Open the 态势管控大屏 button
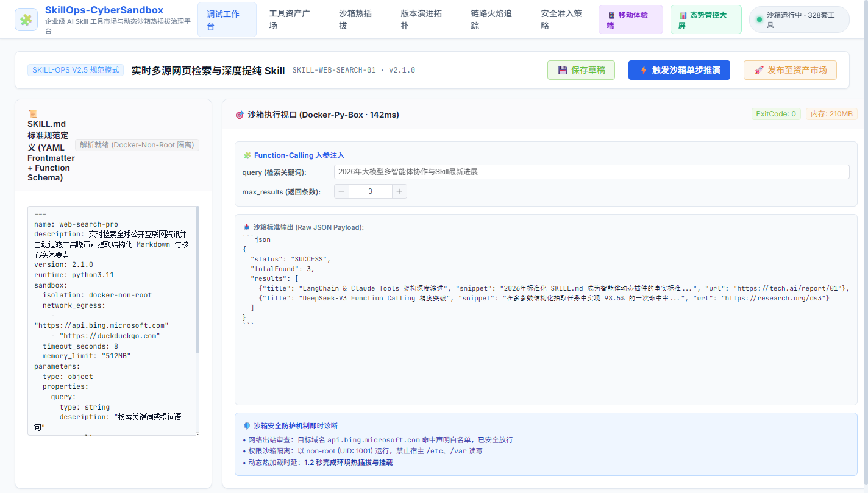Viewport: 868px width, 493px height. pos(706,20)
